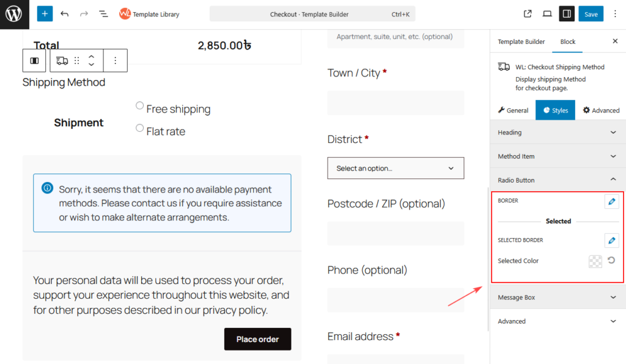
Task: Open the Selected Color swatch
Action: point(595,261)
